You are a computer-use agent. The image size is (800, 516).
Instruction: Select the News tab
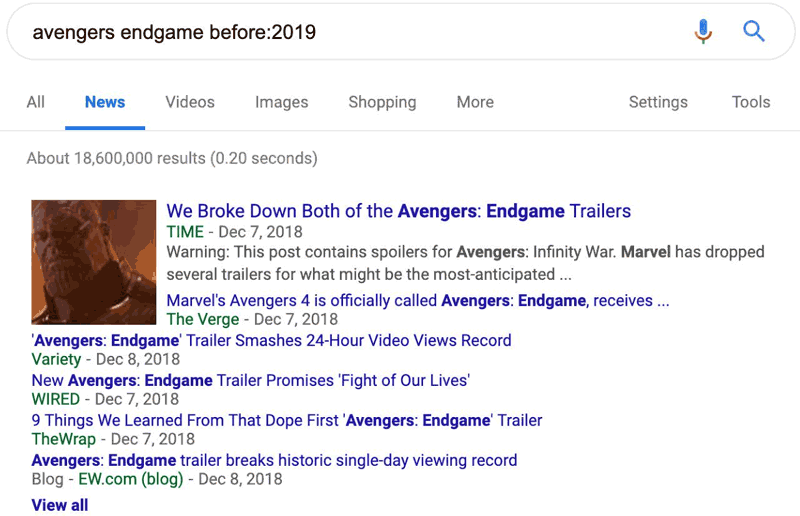click(x=105, y=102)
